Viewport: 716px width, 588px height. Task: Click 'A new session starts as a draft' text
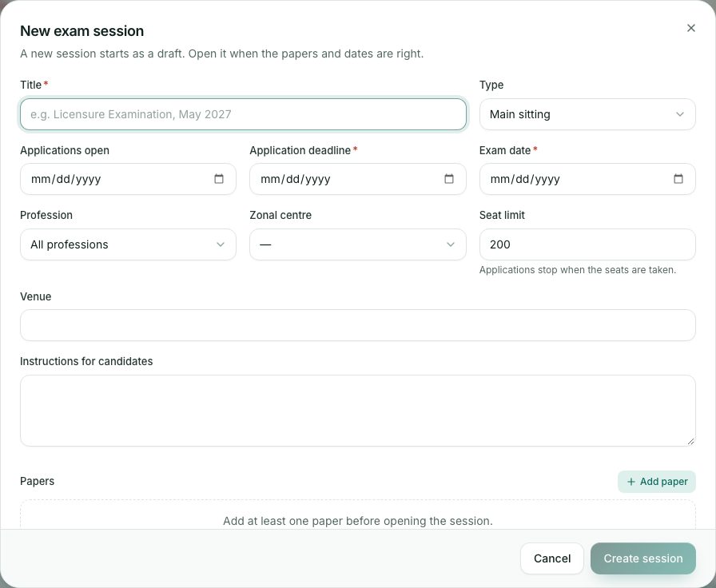click(x=222, y=54)
